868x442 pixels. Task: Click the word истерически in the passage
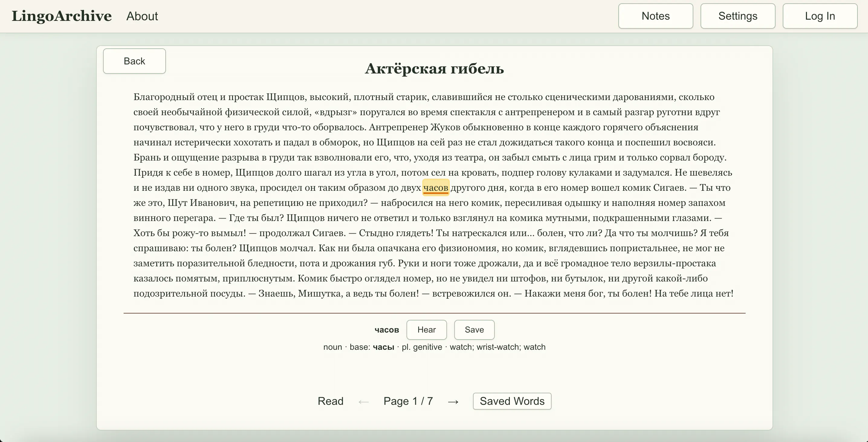coord(202,143)
